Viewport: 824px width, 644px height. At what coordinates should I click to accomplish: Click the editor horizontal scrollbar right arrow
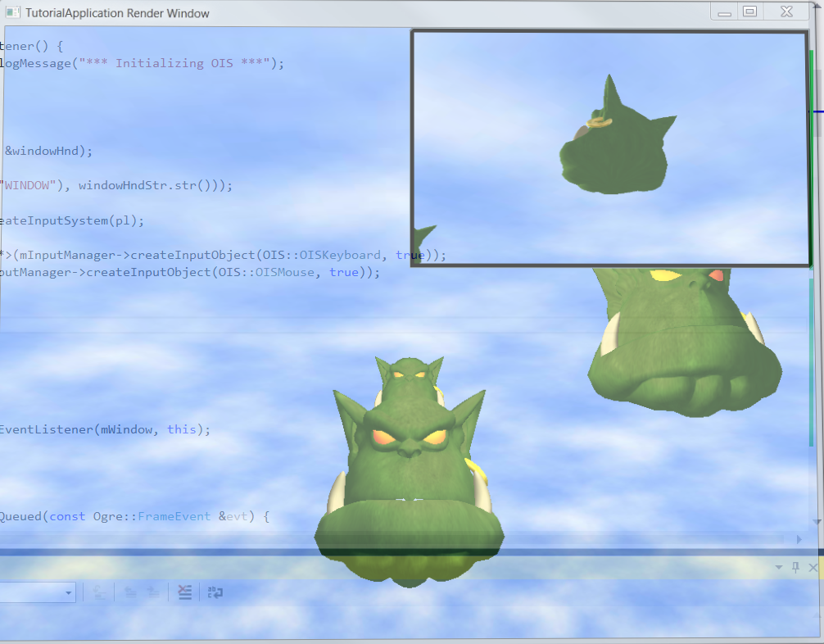point(799,539)
